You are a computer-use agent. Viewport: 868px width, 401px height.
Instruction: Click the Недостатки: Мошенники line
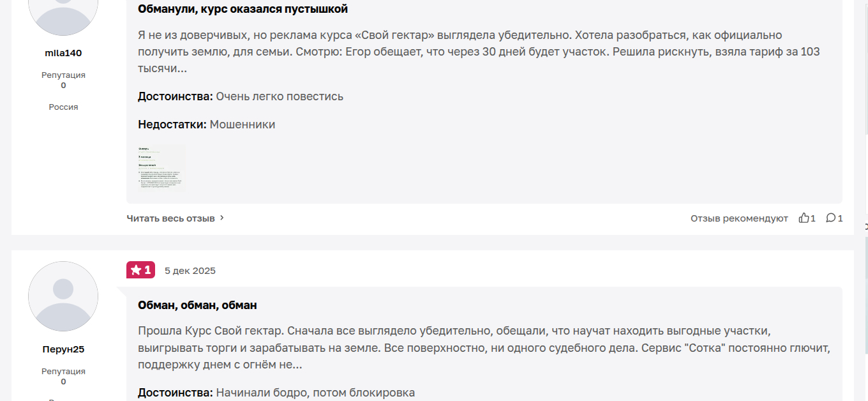point(206,125)
